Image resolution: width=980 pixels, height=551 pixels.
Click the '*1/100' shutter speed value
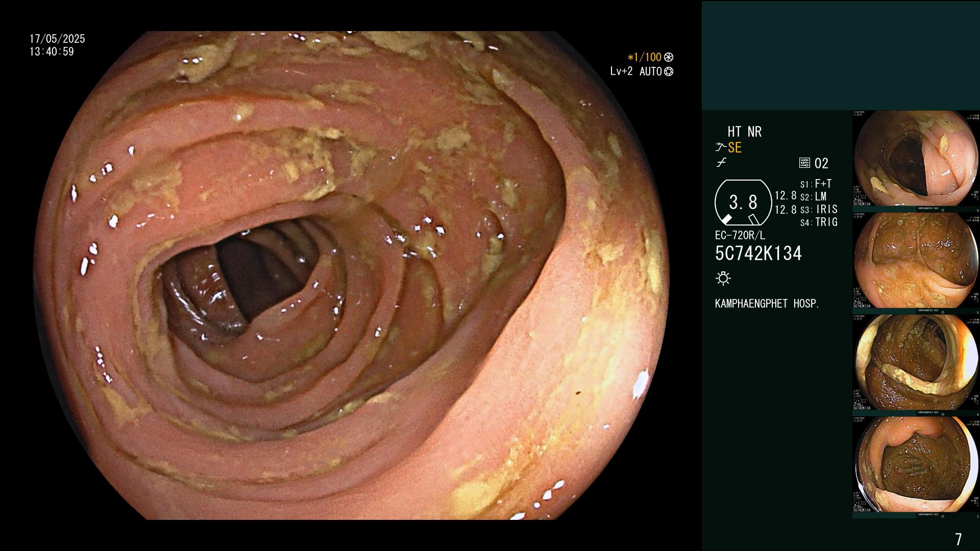645,57
